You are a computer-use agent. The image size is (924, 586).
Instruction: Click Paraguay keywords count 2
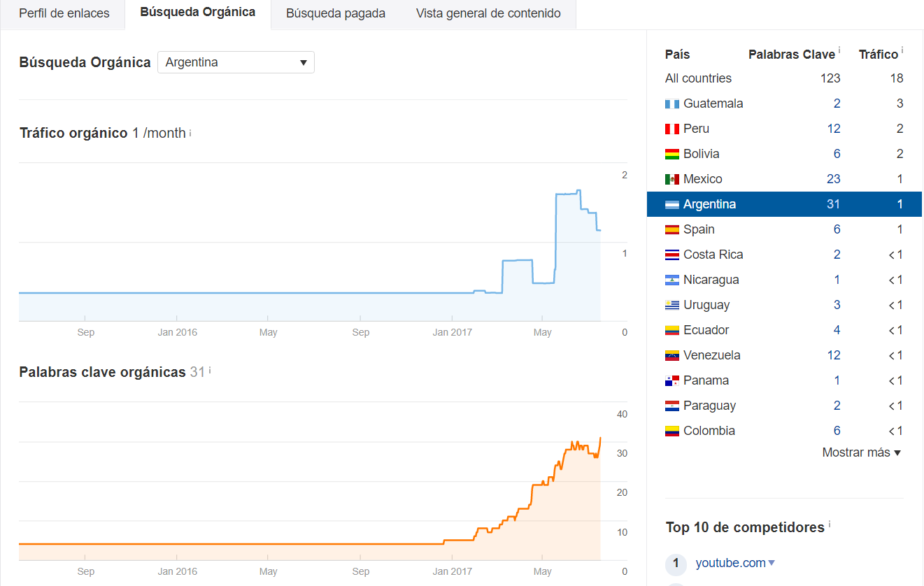(837, 406)
